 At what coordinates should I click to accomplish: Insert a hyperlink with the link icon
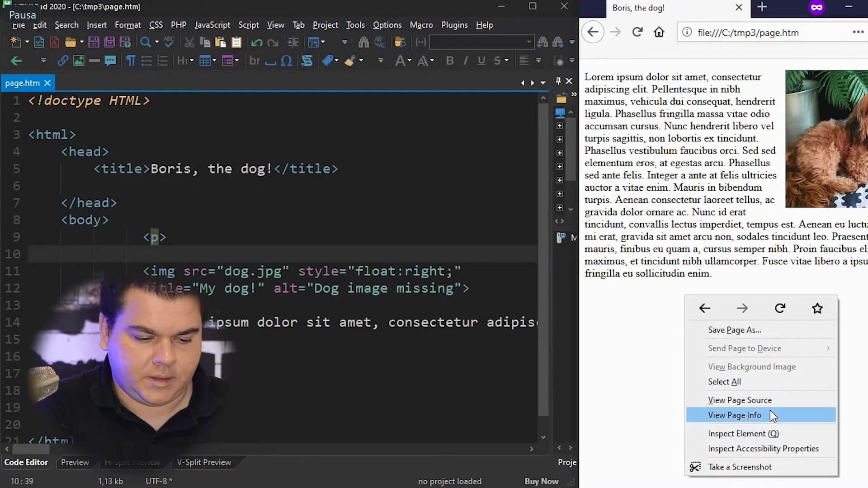coord(62,61)
